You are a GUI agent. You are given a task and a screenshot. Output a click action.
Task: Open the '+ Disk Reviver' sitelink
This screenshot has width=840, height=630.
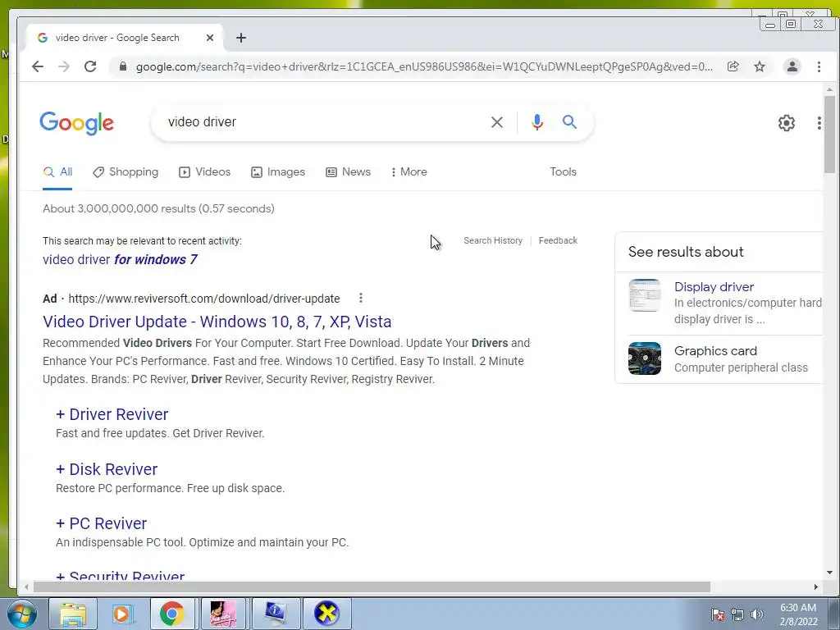coord(107,469)
